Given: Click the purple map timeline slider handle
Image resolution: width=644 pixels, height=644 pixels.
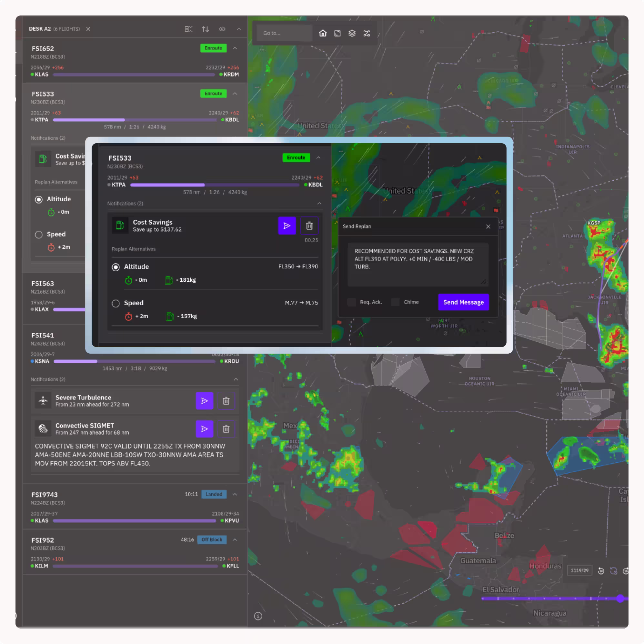Looking at the screenshot, I should point(620,598).
